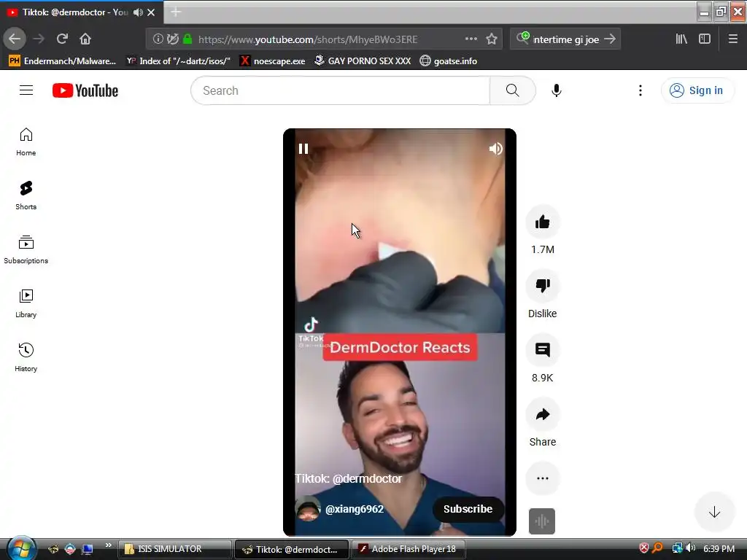Close the Tiktok @dermdoctor tab

[151, 12]
